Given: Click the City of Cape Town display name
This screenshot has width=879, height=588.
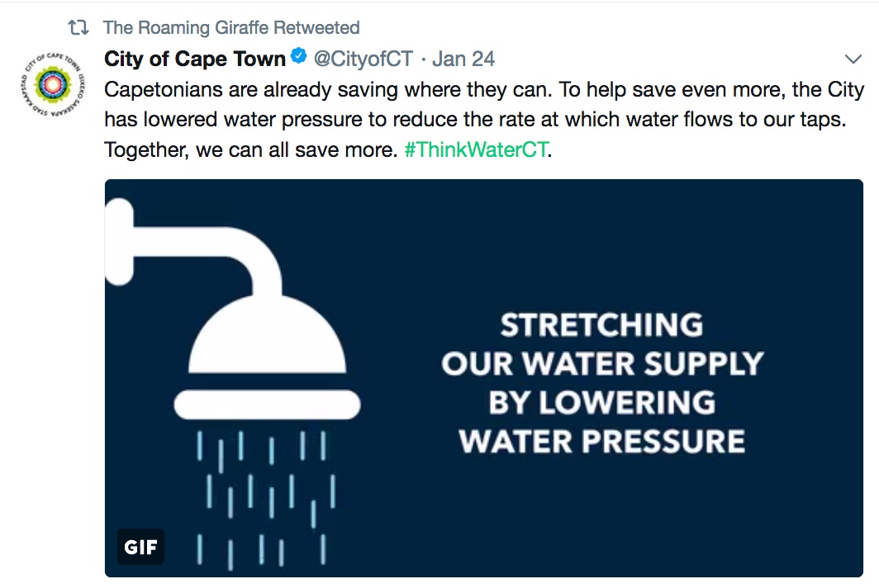Looking at the screenshot, I should click(x=194, y=59).
